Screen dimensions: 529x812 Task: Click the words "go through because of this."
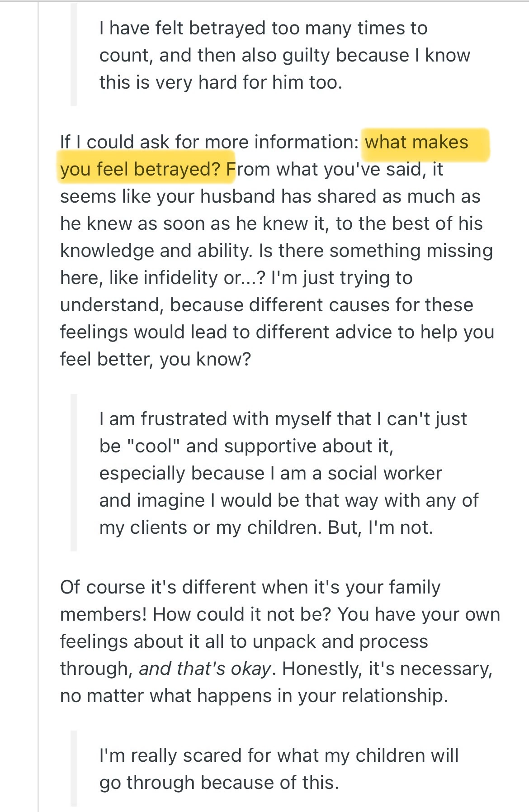coord(219,783)
